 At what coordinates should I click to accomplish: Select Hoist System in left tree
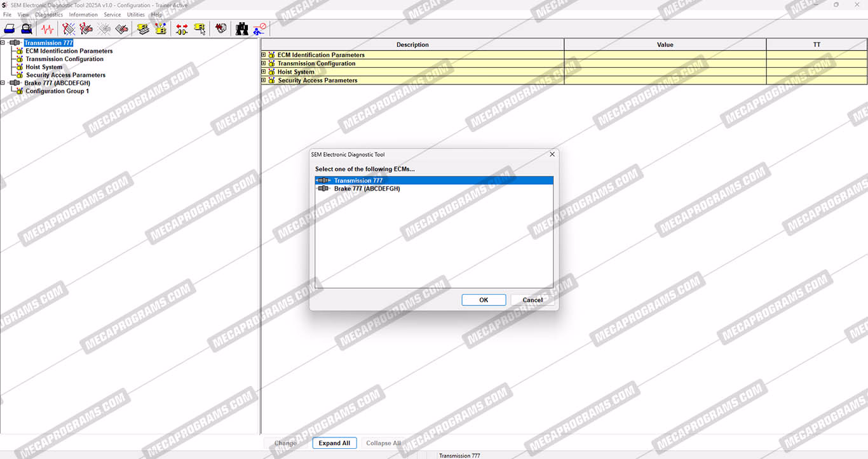44,67
